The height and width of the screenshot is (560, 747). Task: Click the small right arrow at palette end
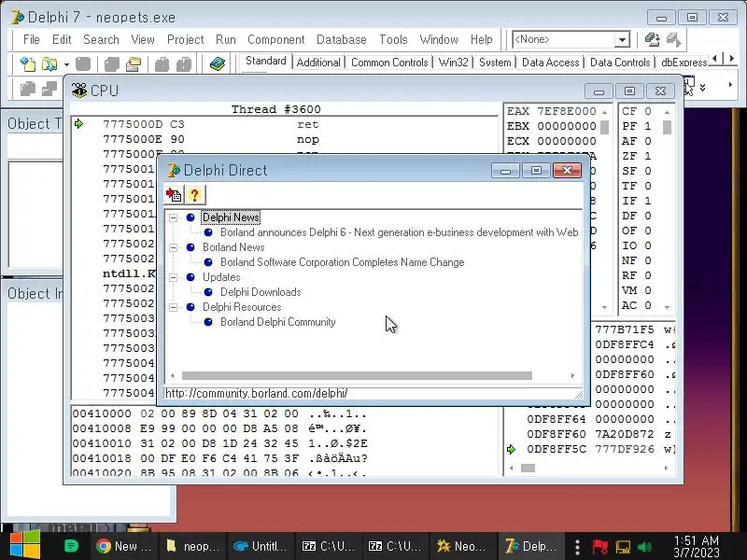[x=730, y=85]
